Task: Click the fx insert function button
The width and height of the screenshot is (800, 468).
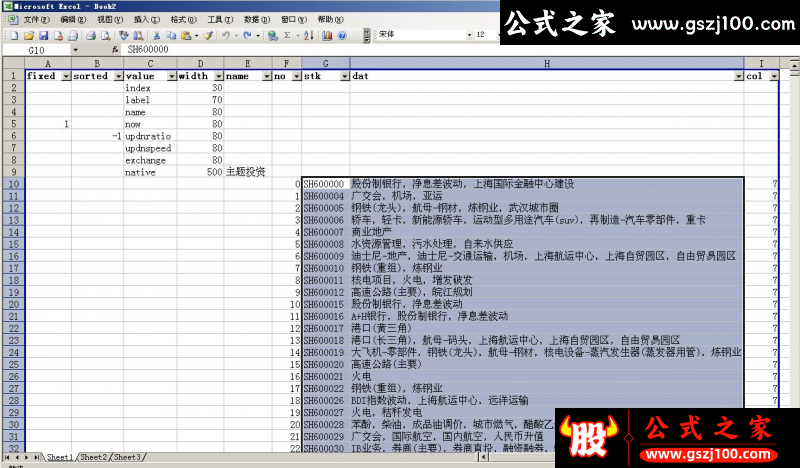Action: point(115,50)
